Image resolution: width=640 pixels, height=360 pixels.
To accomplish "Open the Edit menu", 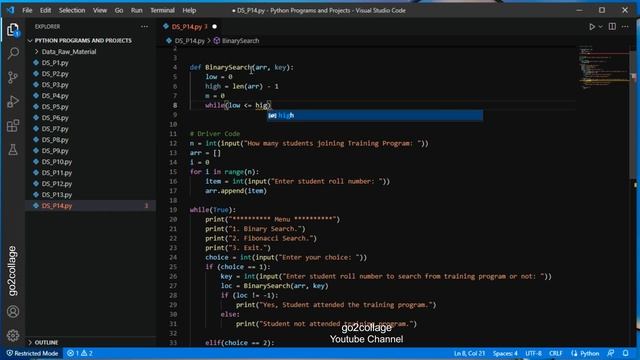I will click(x=45, y=10).
